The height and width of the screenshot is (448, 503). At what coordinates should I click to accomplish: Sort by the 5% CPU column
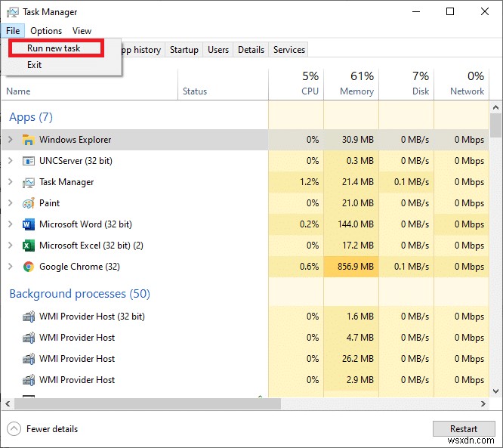[x=296, y=84]
